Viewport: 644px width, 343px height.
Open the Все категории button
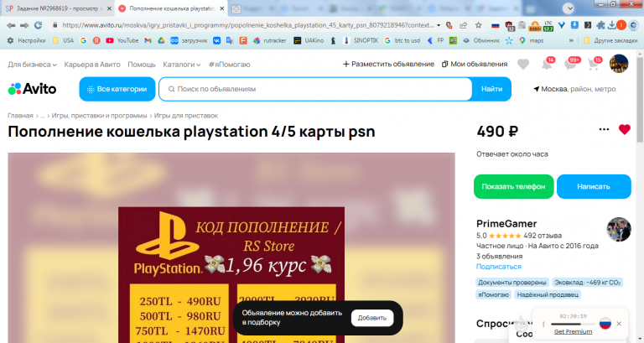(x=117, y=89)
